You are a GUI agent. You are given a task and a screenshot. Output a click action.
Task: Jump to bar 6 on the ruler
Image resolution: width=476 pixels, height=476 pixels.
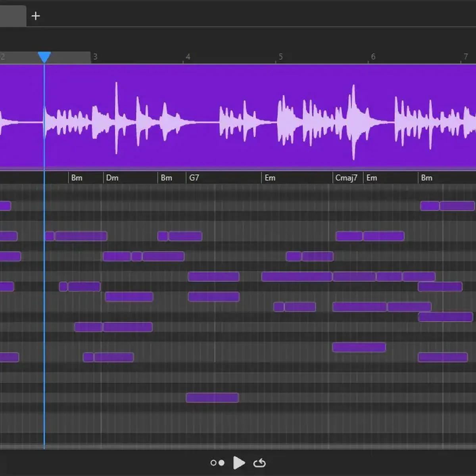coord(373,57)
